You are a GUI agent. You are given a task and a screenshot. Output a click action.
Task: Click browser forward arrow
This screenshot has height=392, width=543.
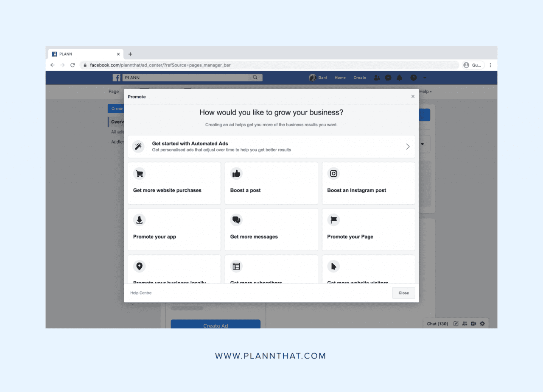pos(62,65)
